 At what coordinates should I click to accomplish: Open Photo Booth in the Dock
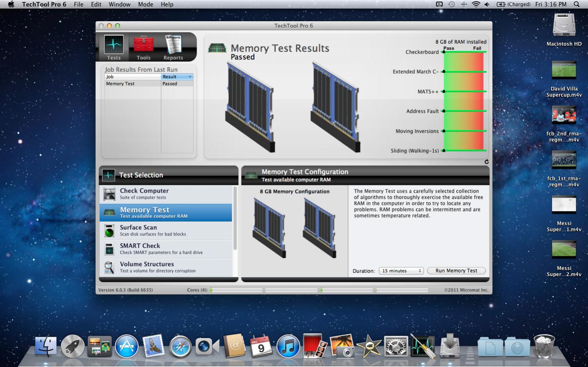[x=315, y=346]
